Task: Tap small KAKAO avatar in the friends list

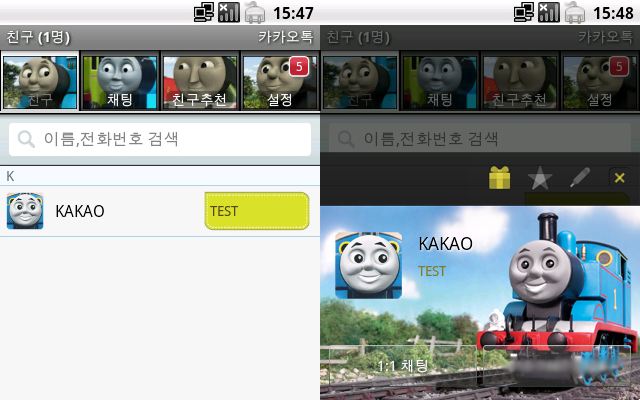Action: click(25, 211)
